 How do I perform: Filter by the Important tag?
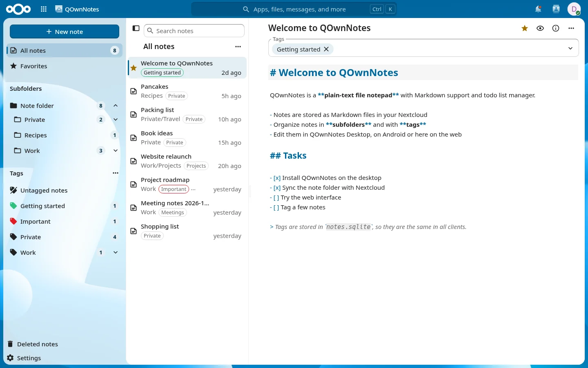pos(64,221)
